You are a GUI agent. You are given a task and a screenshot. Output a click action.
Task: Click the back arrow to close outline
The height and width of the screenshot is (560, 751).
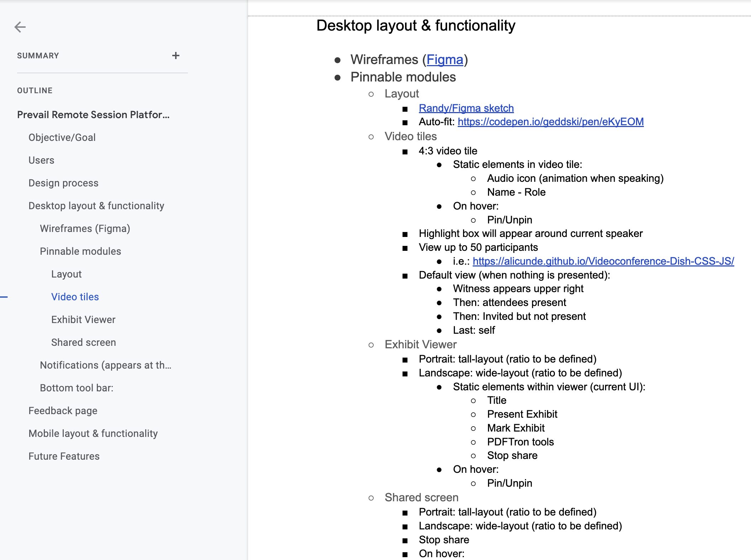[20, 27]
